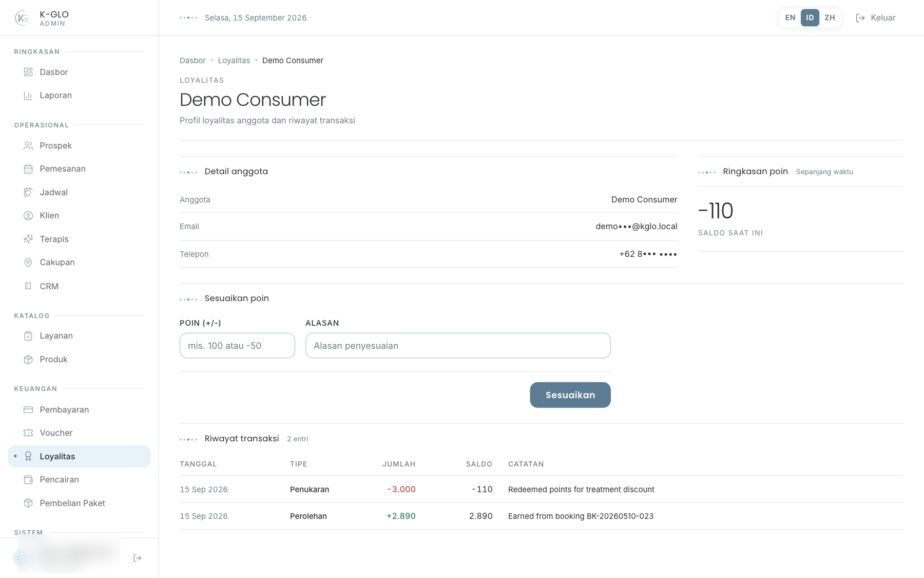Viewport: 924px width, 578px height.
Task: Navigate to Voucher section
Action: click(x=79, y=433)
